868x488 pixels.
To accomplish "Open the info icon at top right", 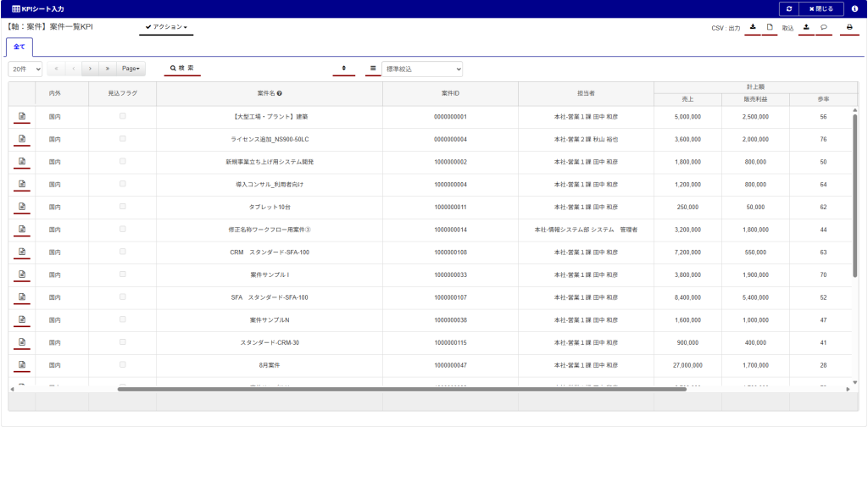I will click(854, 8).
